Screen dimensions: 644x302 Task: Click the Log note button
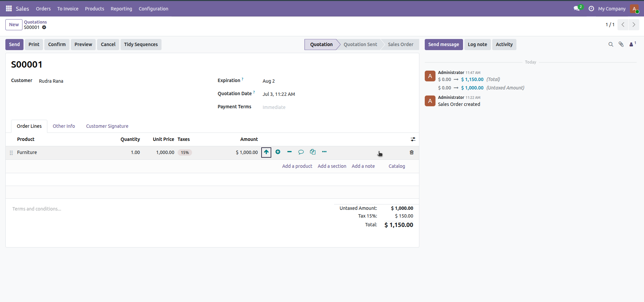click(x=477, y=44)
